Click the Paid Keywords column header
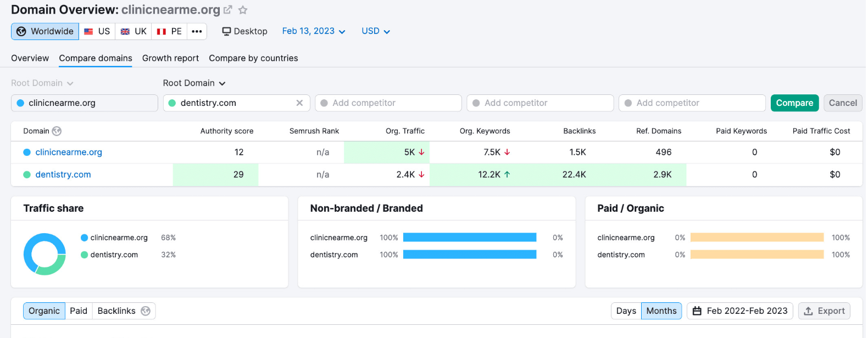This screenshot has width=868, height=338. [741, 131]
